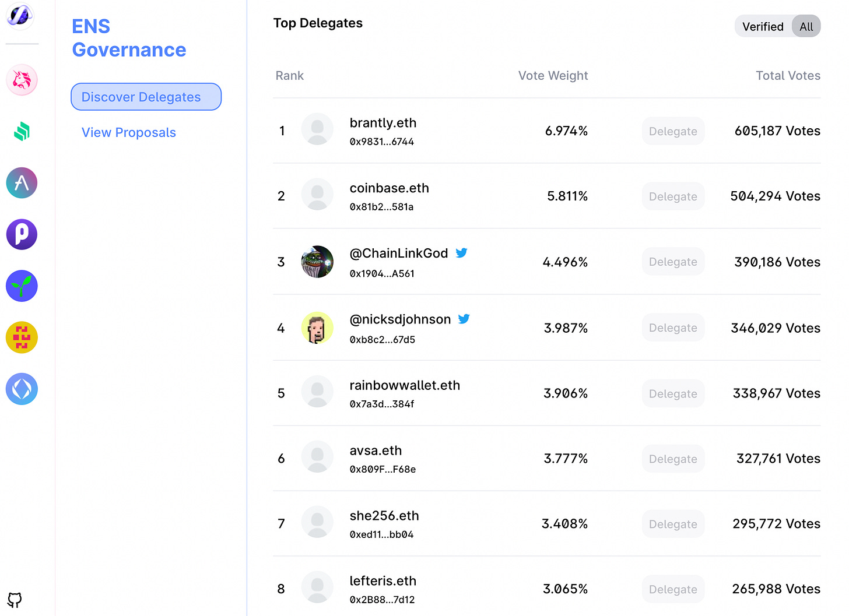Viewport: 849px width, 616px height.
Task: Delegate votes to avsa.eth
Action: tap(673, 459)
